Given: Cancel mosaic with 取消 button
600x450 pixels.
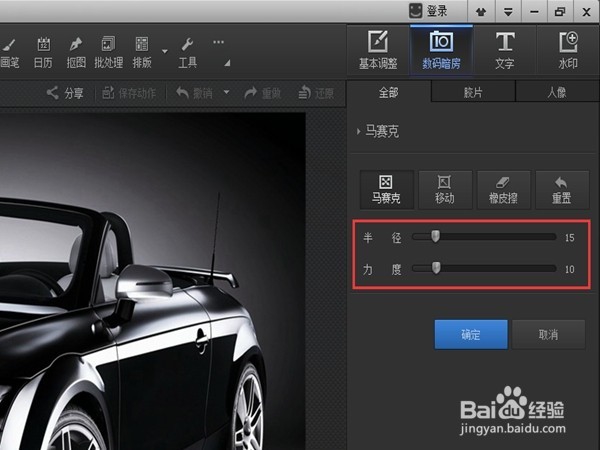Looking at the screenshot, I should tap(549, 335).
